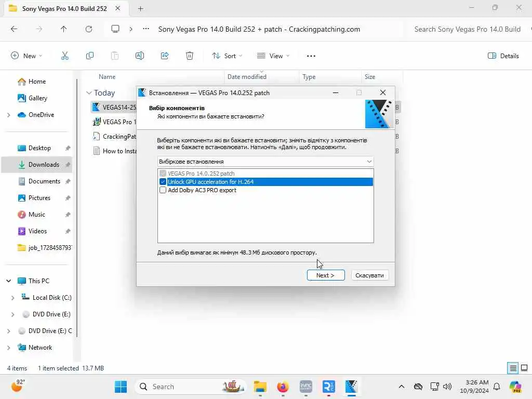This screenshot has height=399, width=532.
Task: Sort by the Date modified column header
Action: click(x=247, y=77)
